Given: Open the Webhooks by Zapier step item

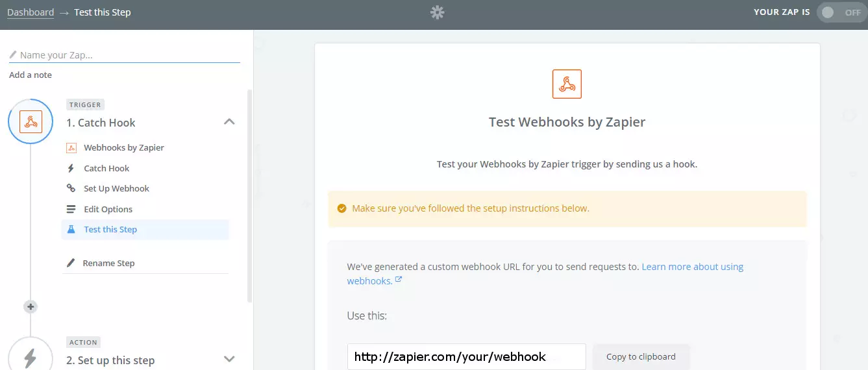Looking at the screenshot, I should 124,148.
